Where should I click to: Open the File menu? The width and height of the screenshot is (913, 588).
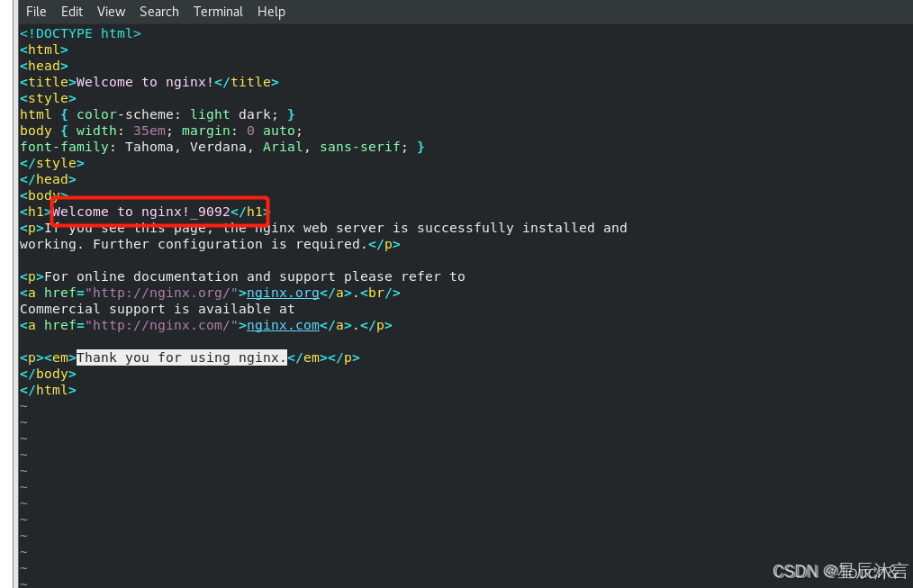(x=36, y=12)
